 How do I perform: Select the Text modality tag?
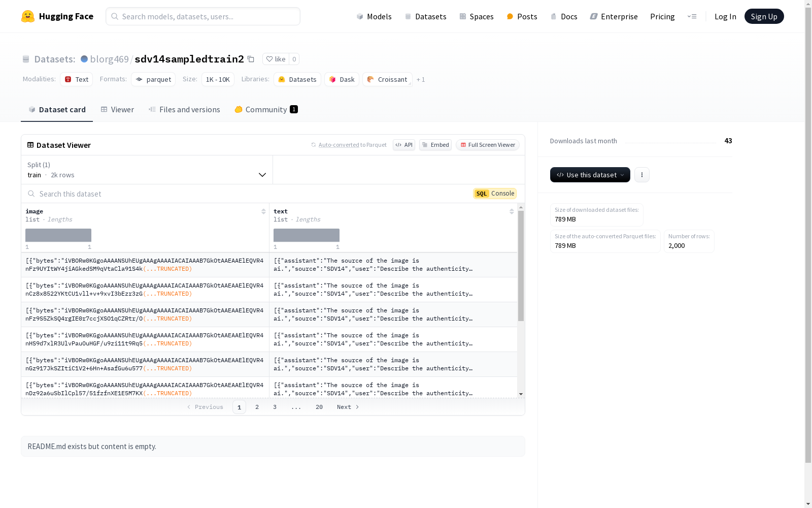pyautogui.click(x=77, y=79)
